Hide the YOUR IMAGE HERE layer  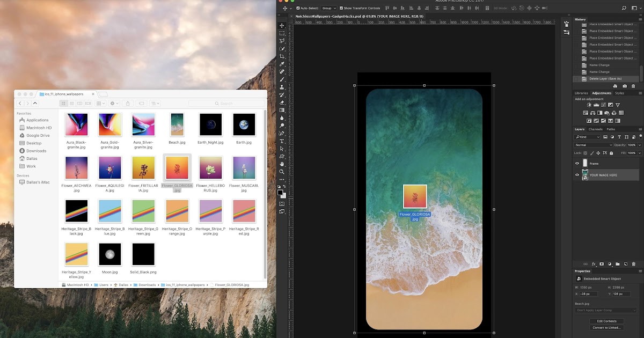point(577,175)
